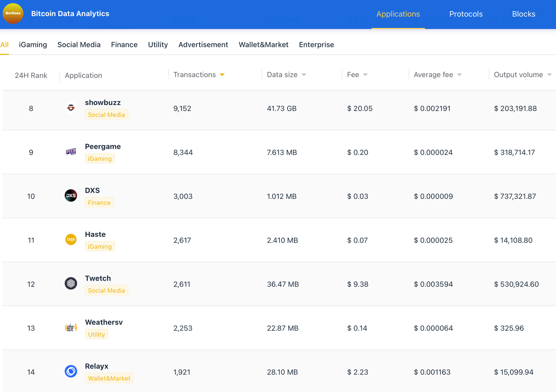Click showbuzz's Social Media tag
The width and height of the screenshot is (556, 392).
[x=106, y=115]
